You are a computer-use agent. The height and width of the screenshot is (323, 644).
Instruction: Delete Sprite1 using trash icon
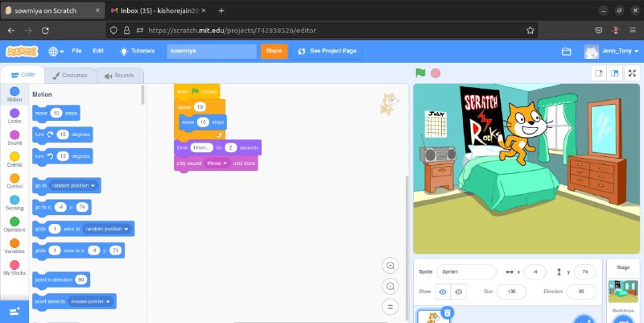[x=448, y=312]
